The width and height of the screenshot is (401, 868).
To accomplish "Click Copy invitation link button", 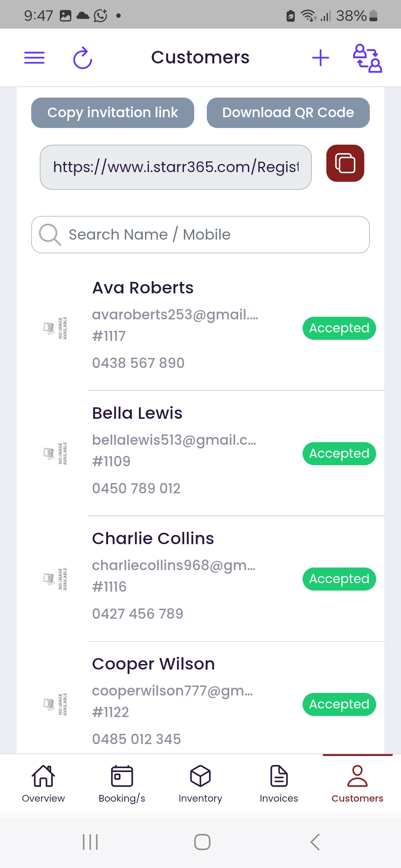I will (113, 113).
